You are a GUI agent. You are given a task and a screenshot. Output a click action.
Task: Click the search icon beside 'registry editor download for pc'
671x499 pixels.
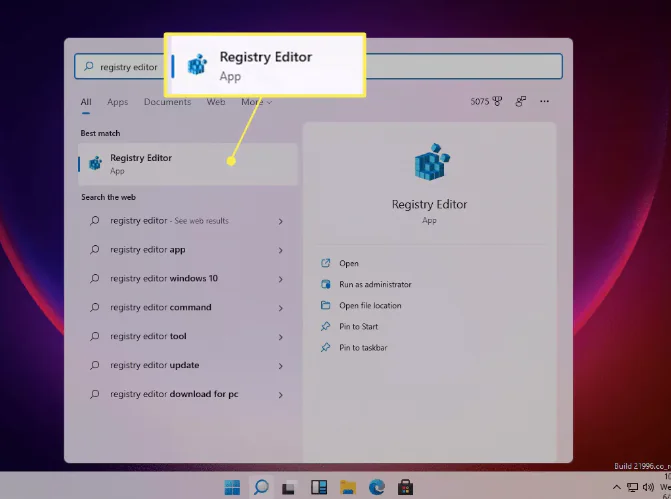point(95,394)
